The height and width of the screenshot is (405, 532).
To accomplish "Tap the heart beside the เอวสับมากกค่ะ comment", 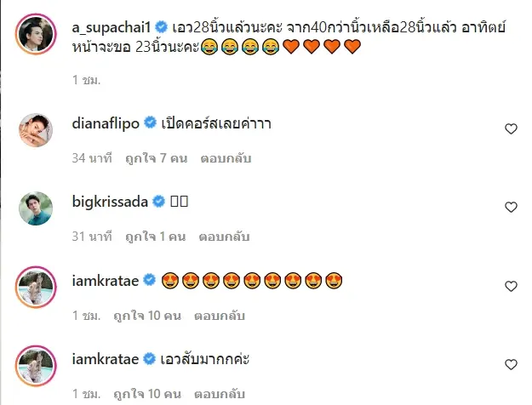I will 511,365.
